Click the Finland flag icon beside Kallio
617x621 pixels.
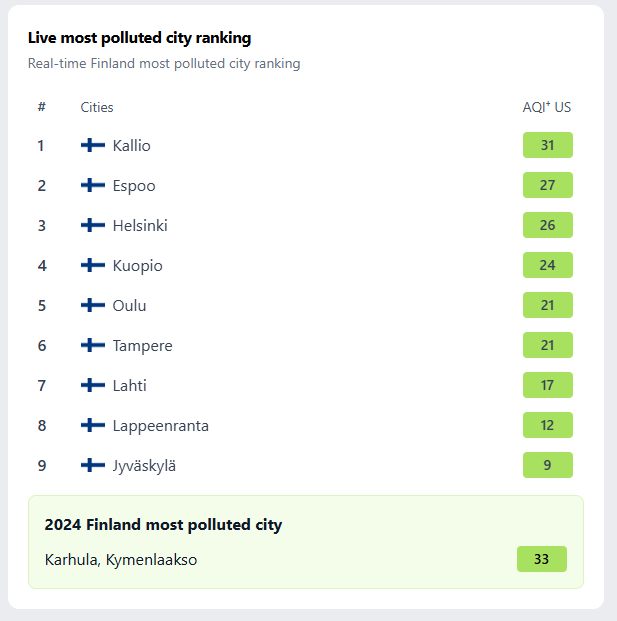pos(93,146)
